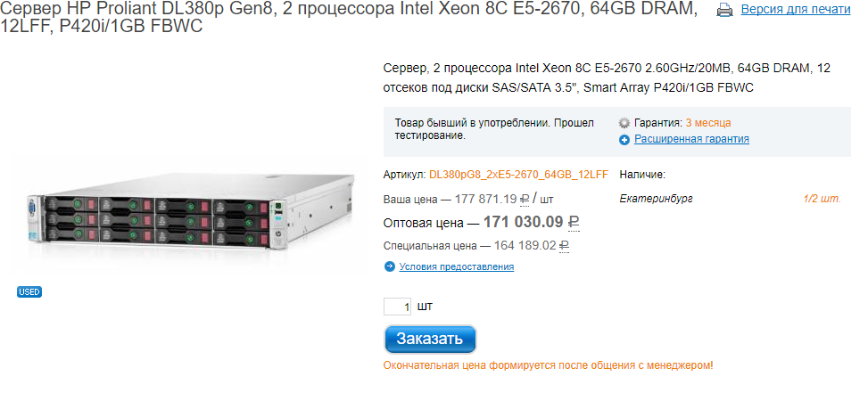868x393 pixels.
Task: Click the product title heading
Action: coord(350,18)
